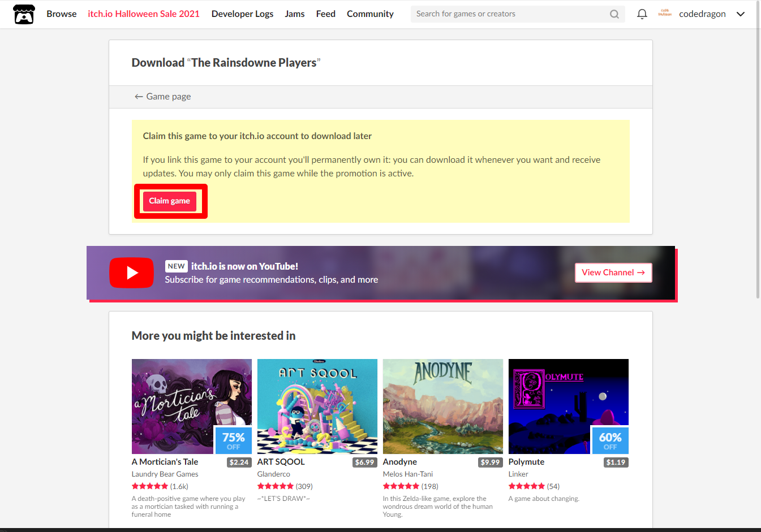This screenshot has height=532, width=761.
Task: Click the Polymute title link
Action: pos(527,462)
